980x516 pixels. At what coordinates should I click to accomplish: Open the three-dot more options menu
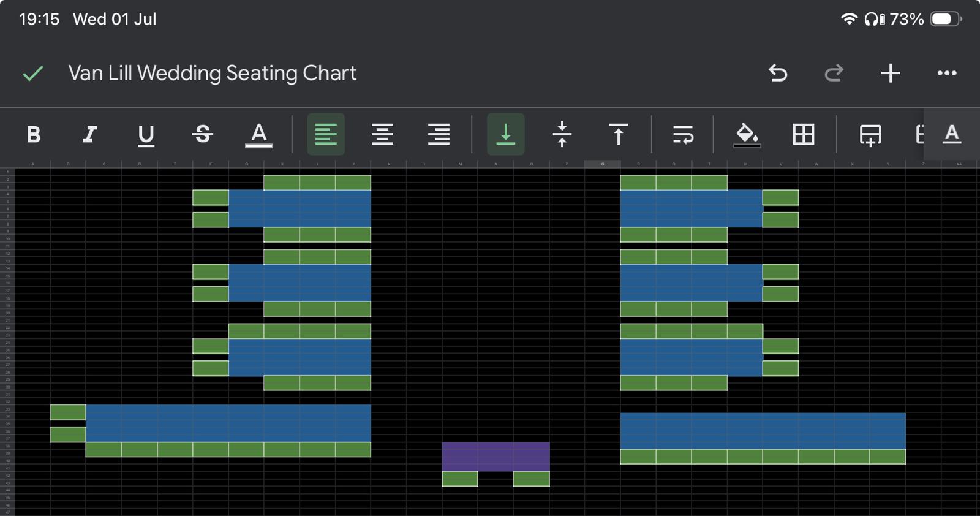pyautogui.click(x=947, y=74)
